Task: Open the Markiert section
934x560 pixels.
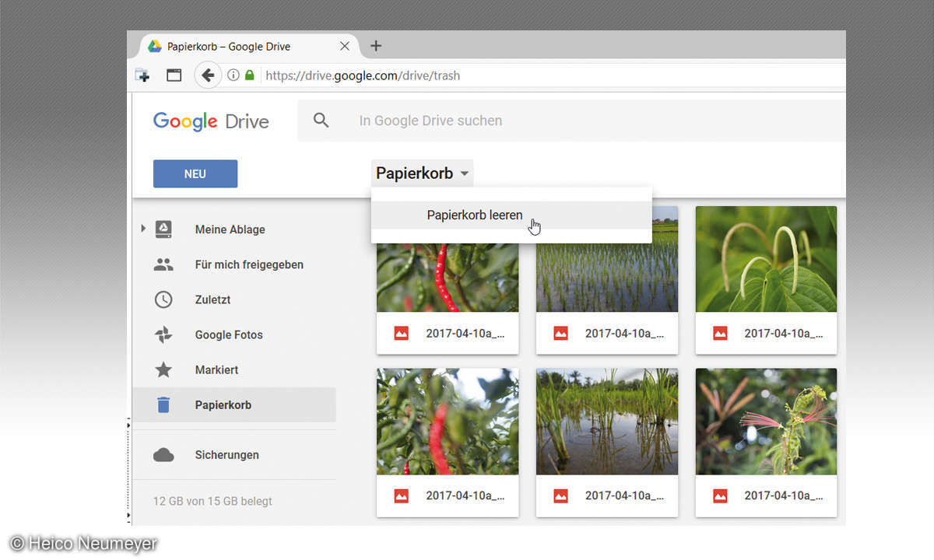Action: [x=216, y=370]
